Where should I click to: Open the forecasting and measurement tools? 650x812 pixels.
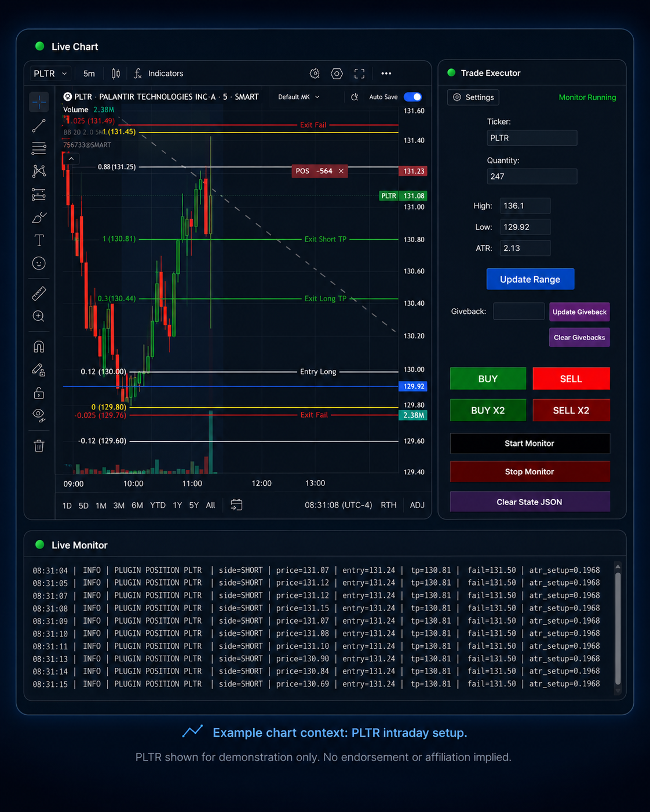tap(39, 195)
